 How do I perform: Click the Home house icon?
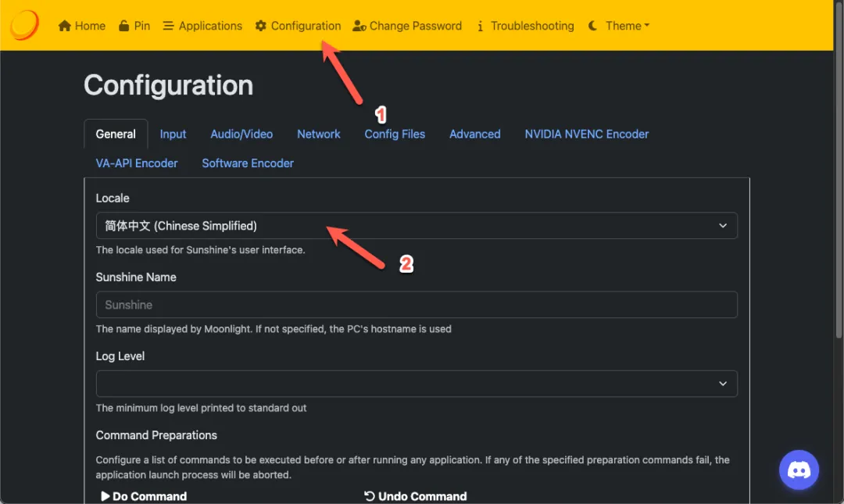click(65, 26)
